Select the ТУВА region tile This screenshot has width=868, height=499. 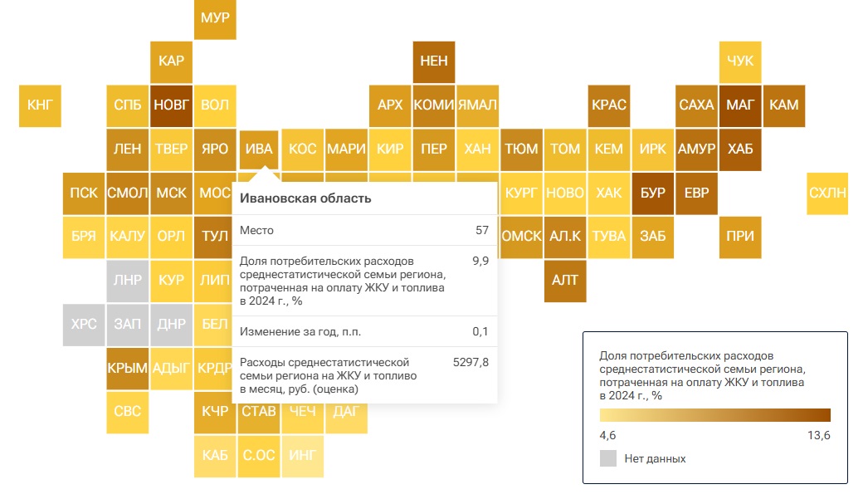click(609, 237)
